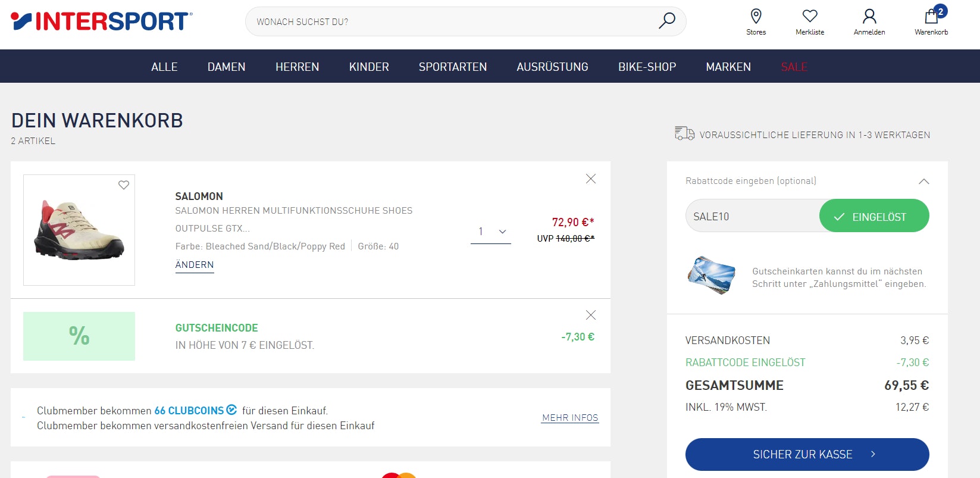Click the discount code field containing SALE10

point(753,216)
